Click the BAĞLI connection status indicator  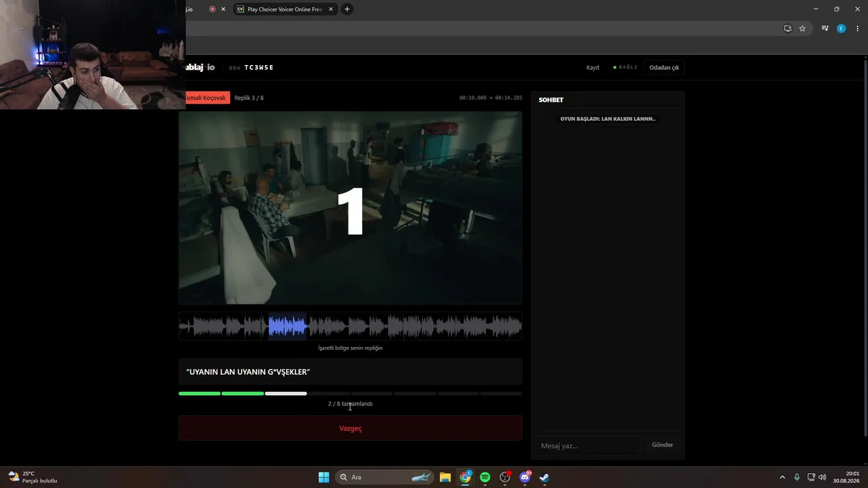[x=625, y=68]
